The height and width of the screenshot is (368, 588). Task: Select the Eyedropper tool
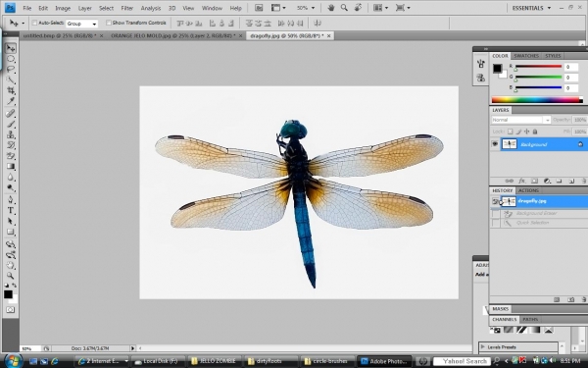11,101
